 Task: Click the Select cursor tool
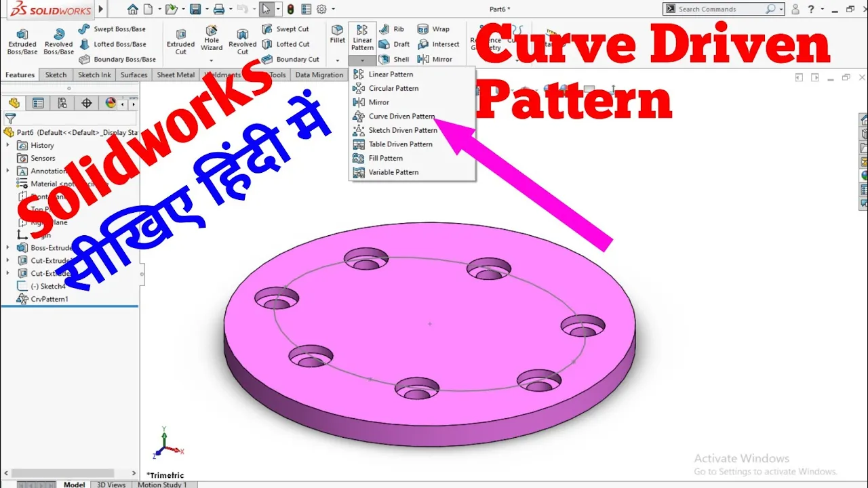click(x=267, y=9)
